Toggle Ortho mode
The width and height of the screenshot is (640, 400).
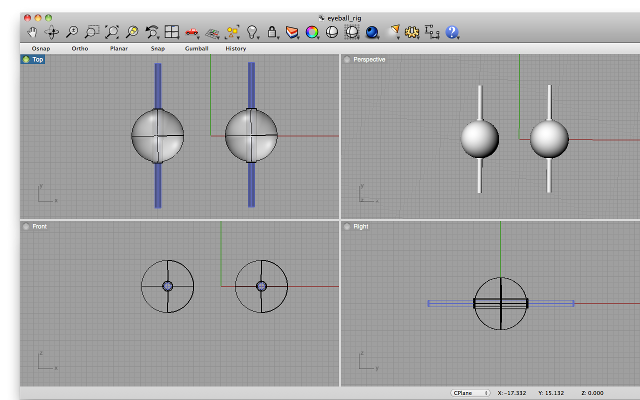pyautogui.click(x=80, y=48)
